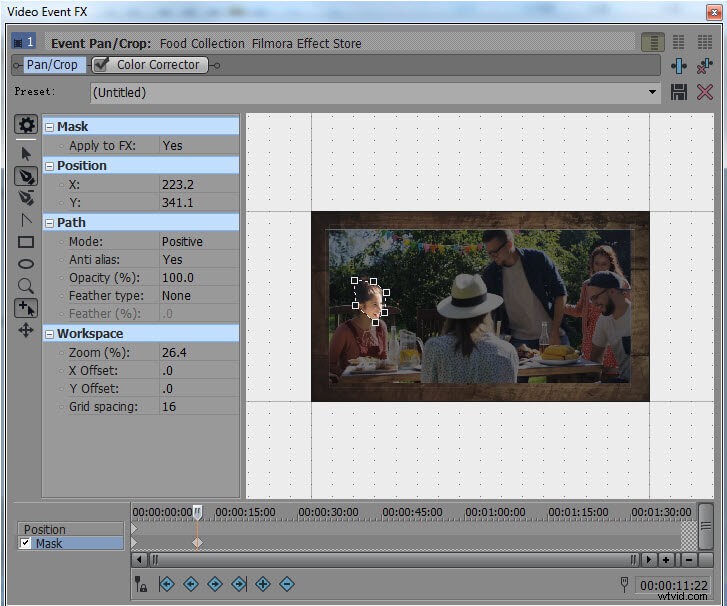Select the Zoom magnifier tool

[x=26, y=286]
